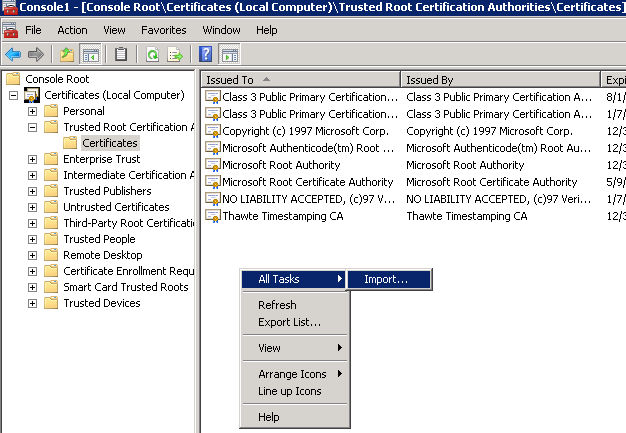Click the Export List toolbar icon
626x433 pixels.
175,54
